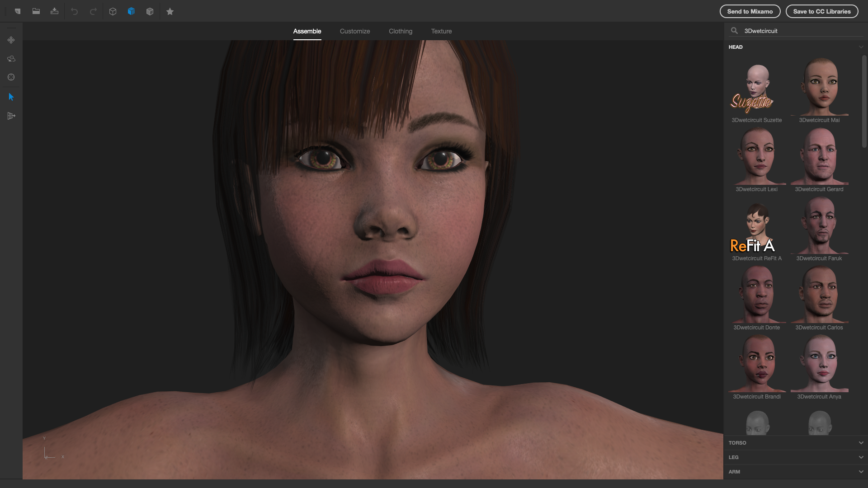This screenshot has height=488, width=868.
Task: Click the star favorites icon
Action: click(170, 11)
